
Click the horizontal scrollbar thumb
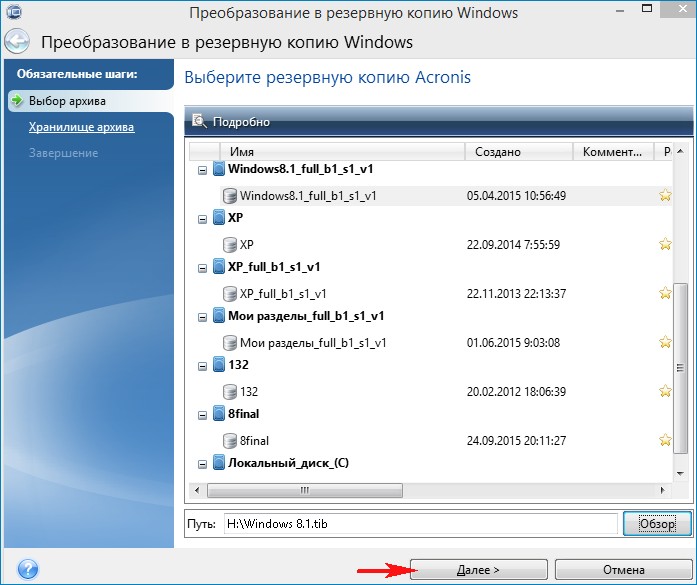click(305, 490)
